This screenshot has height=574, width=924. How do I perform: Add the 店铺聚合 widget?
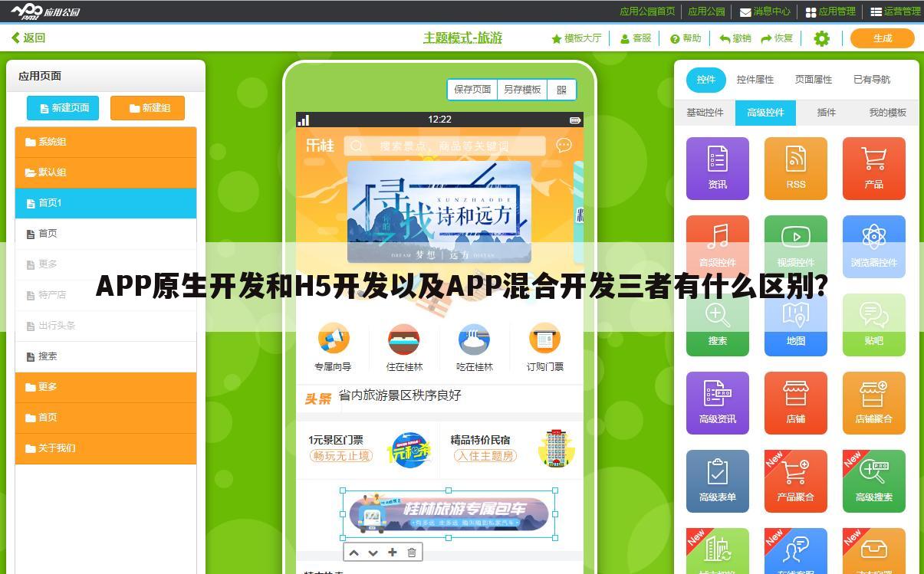pos(873,402)
